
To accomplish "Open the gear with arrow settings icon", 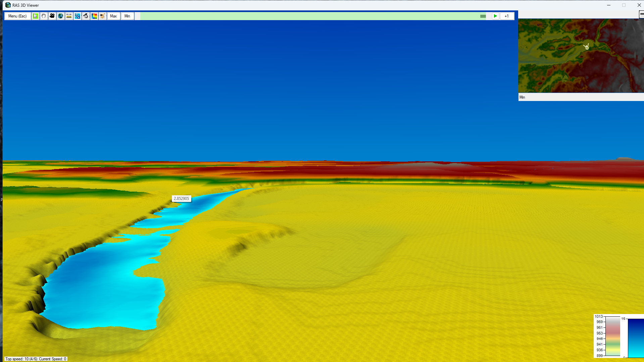I will (86, 16).
